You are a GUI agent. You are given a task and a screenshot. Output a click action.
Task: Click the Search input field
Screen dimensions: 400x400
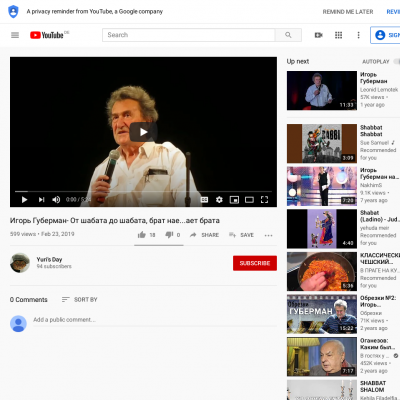tap(189, 35)
